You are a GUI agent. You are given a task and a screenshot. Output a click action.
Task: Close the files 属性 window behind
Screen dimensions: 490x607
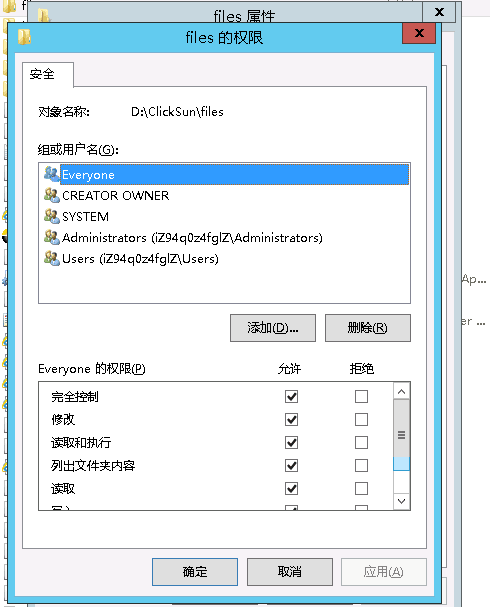point(439,12)
